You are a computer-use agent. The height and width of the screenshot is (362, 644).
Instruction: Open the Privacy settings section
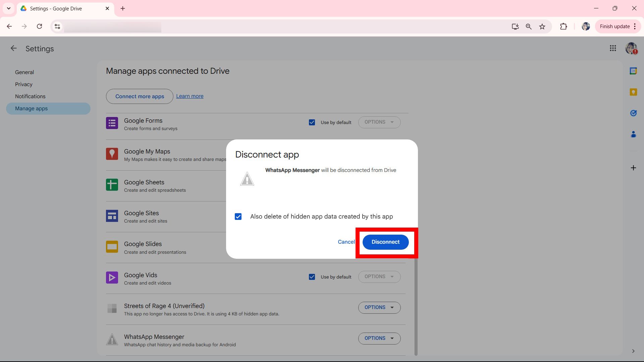click(23, 84)
